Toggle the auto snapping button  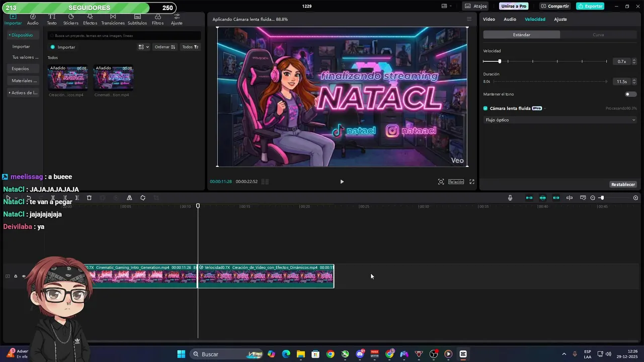[x=543, y=198]
